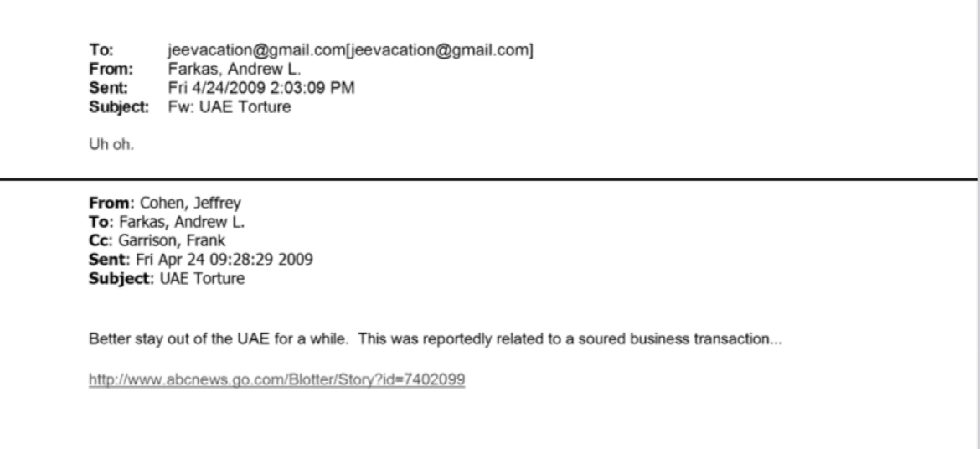980x449 pixels.
Task: Open the abcnews.go.com Blotter story link
Action: 277,379
